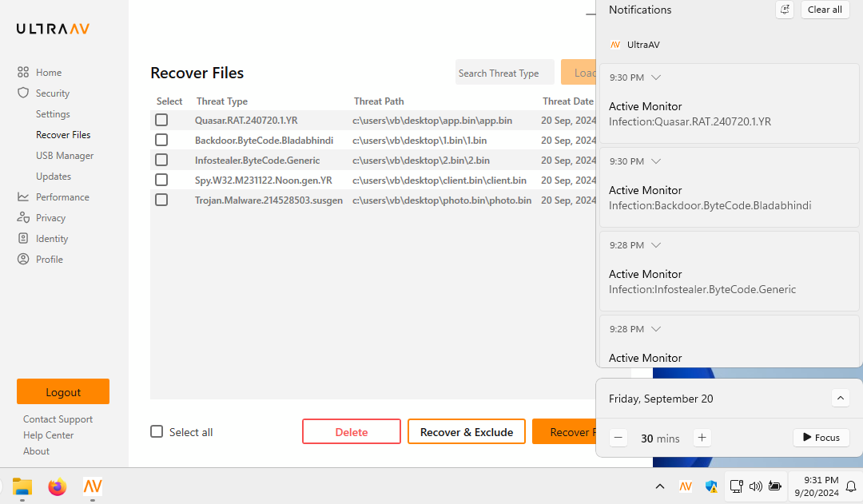Open Privacy section

pyautogui.click(x=50, y=218)
